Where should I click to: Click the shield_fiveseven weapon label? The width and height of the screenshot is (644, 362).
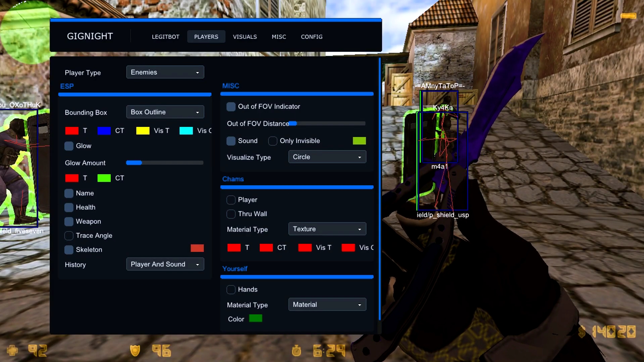tap(22, 231)
